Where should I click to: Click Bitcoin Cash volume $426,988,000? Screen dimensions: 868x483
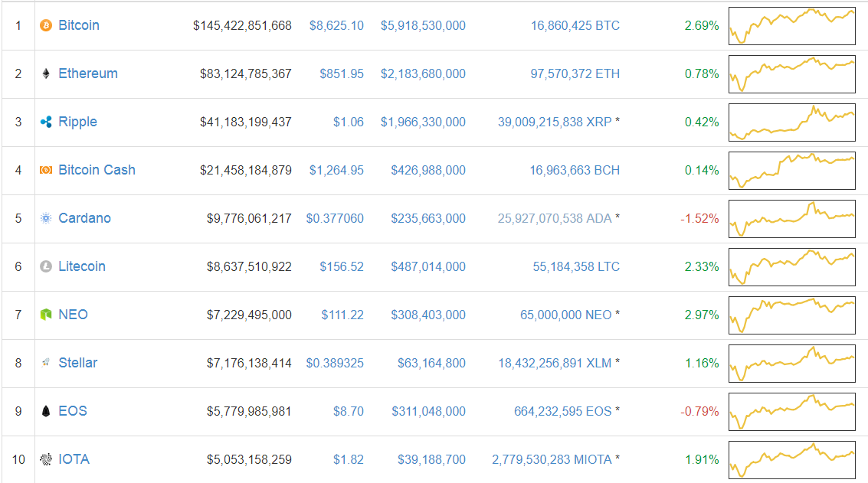pyautogui.click(x=428, y=170)
